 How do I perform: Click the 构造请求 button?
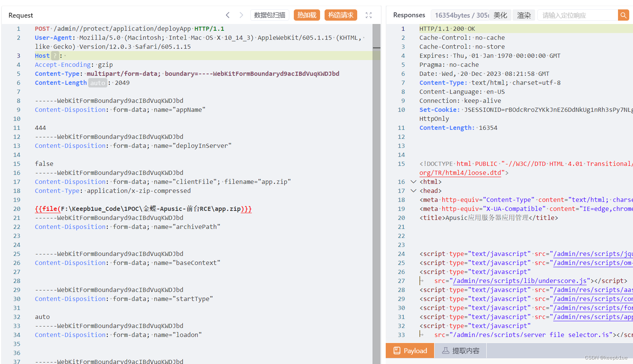[x=341, y=15]
